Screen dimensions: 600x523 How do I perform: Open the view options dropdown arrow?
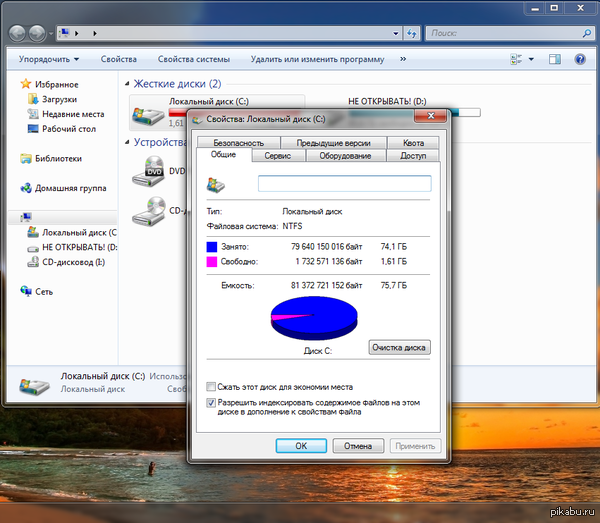coord(531,59)
